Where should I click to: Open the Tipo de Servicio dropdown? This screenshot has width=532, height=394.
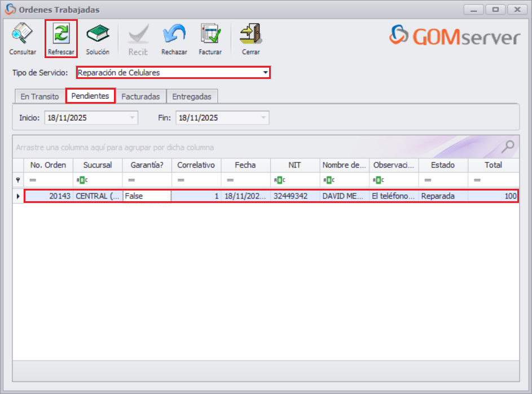coord(265,72)
